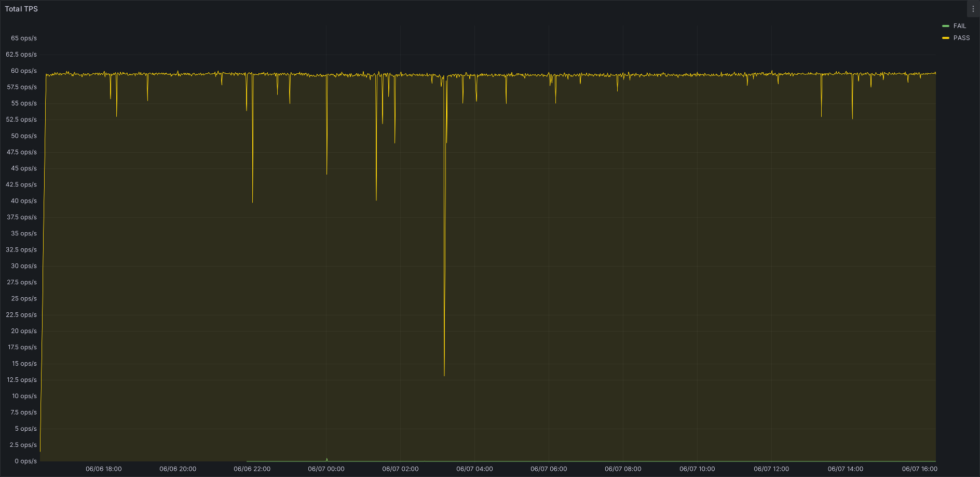
Task: Click the green FAIL color swatch
Action: pyautogui.click(x=946, y=26)
